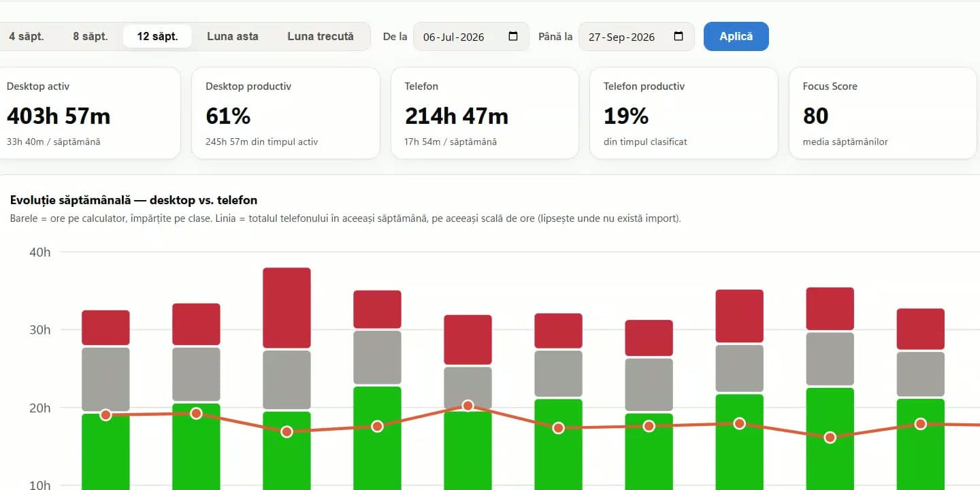Screen dimensions: 980x490
Task: Click '245h 57m din timpul activ' subtext
Action: [262, 142]
